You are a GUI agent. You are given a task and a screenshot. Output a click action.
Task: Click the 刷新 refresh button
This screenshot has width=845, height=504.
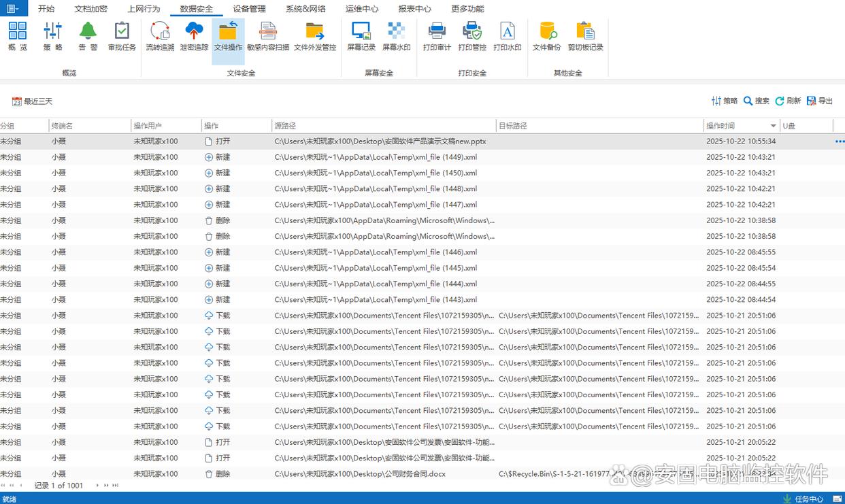coord(788,101)
